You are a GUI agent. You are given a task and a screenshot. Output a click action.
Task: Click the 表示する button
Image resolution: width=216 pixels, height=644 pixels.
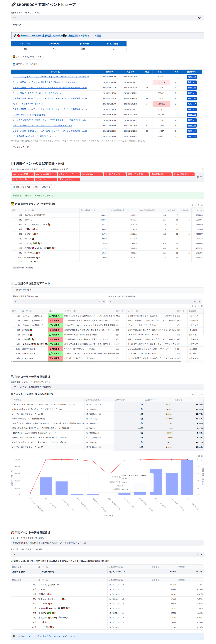coord(17,25)
